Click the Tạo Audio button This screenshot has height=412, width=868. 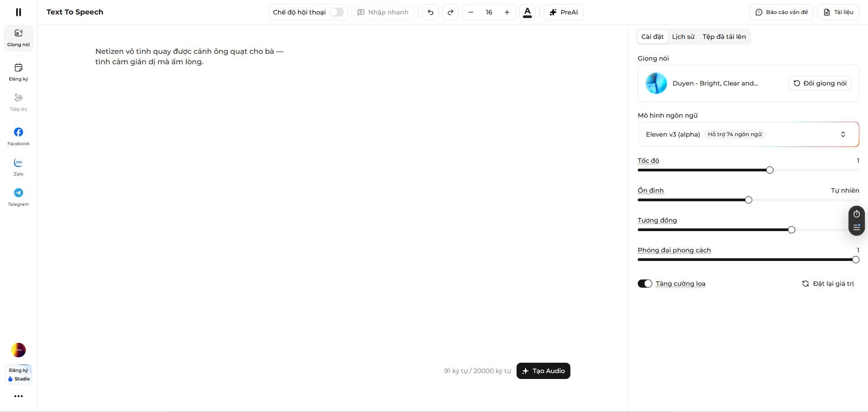pyautogui.click(x=543, y=370)
